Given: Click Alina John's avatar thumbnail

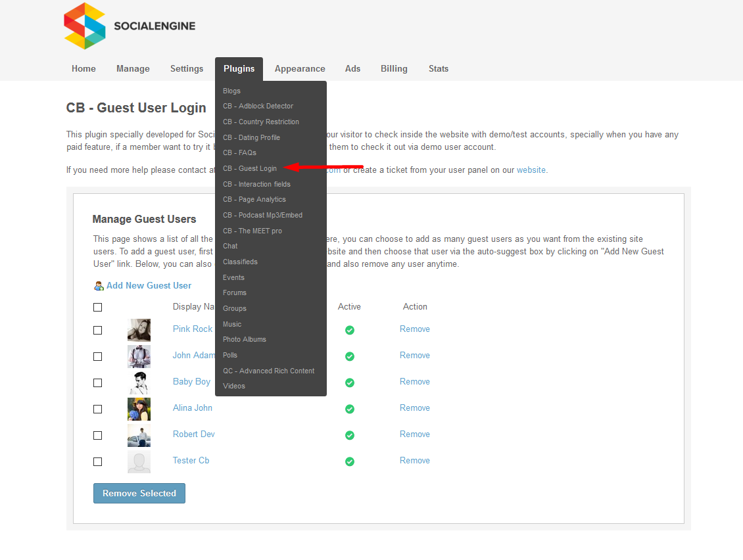Looking at the screenshot, I should pos(139,409).
